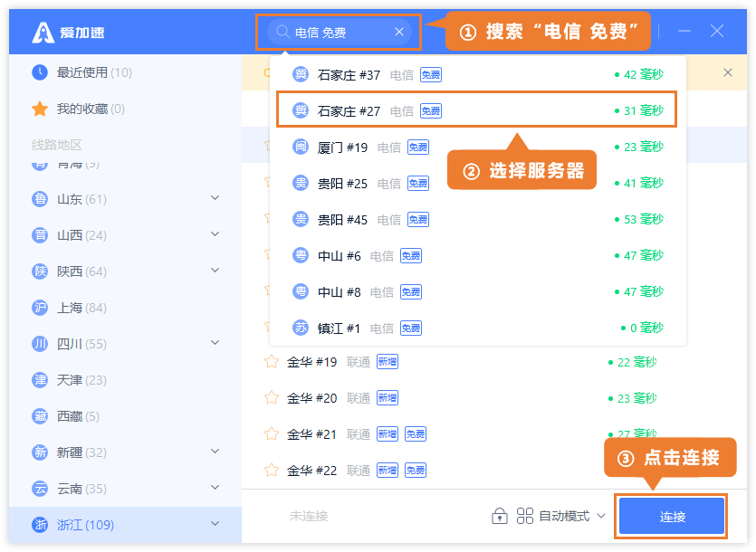Image resolution: width=756 pixels, height=552 pixels.
Task: Select the 金华 #19 联通 server row
Action: (x=494, y=362)
